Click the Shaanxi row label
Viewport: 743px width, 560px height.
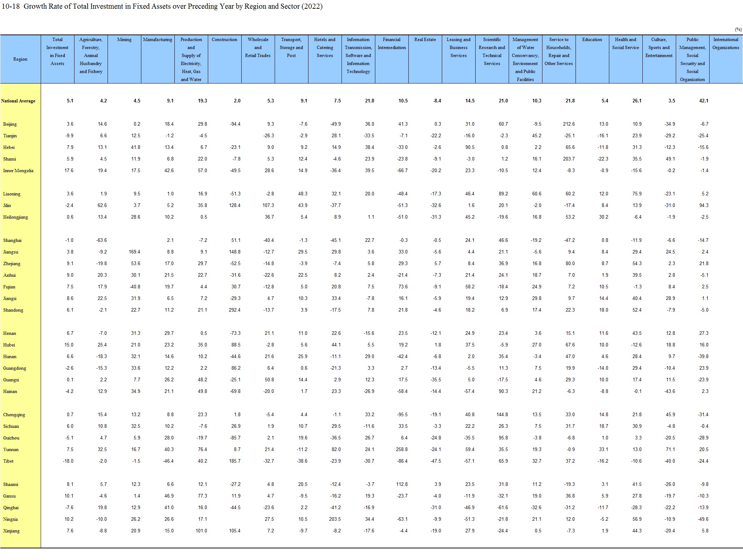(x=11, y=484)
